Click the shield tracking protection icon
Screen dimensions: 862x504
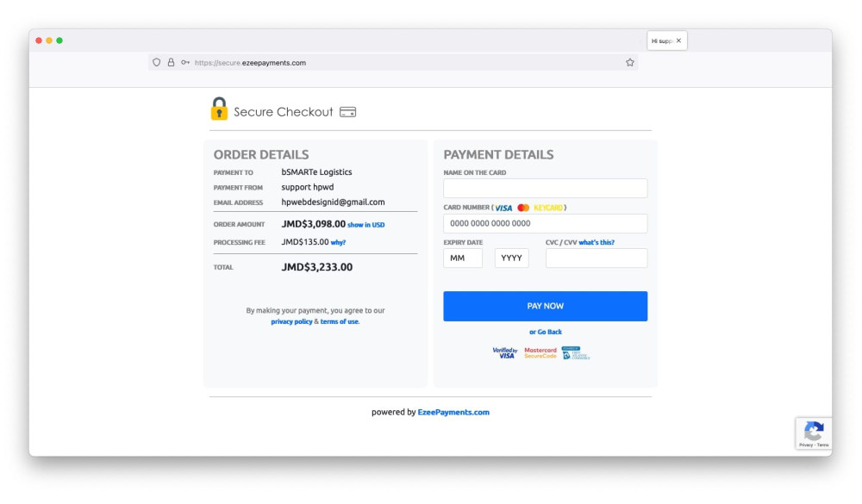[156, 62]
